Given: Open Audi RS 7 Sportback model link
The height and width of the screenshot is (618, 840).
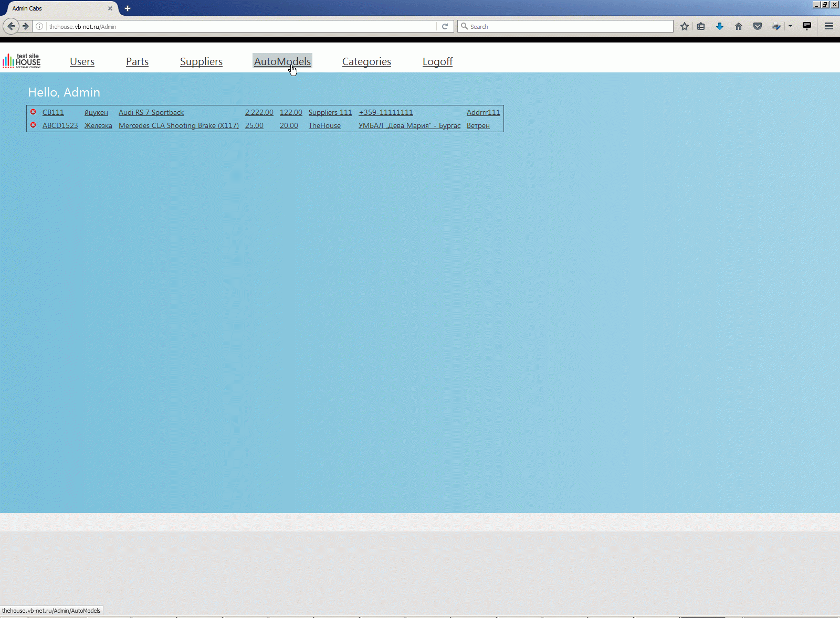Looking at the screenshot, I should 151,112.
